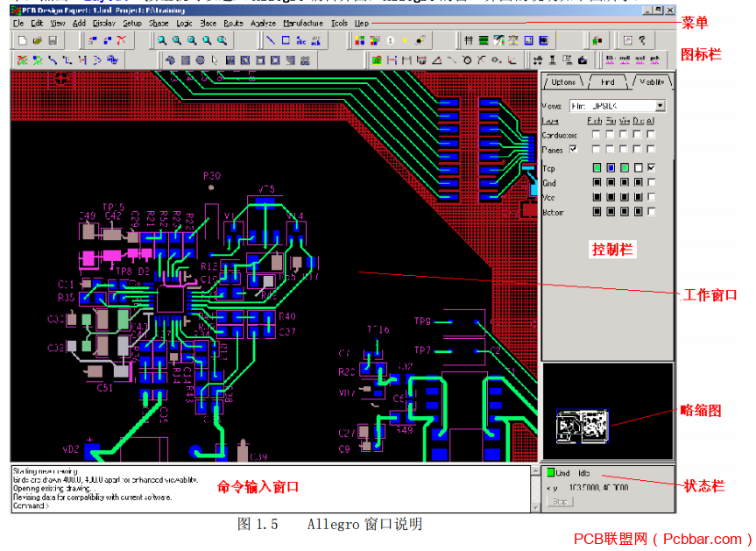Click the camera snapshot icon

tap(583, 60)
